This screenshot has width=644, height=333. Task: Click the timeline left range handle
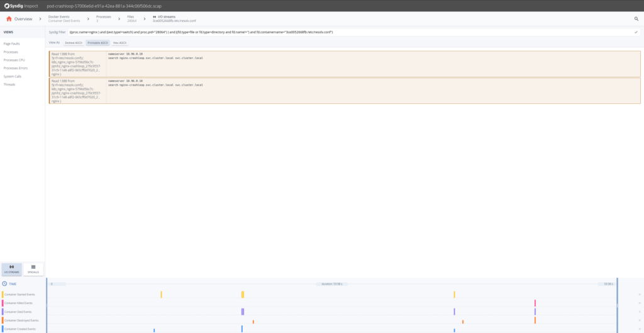[47, 305]
